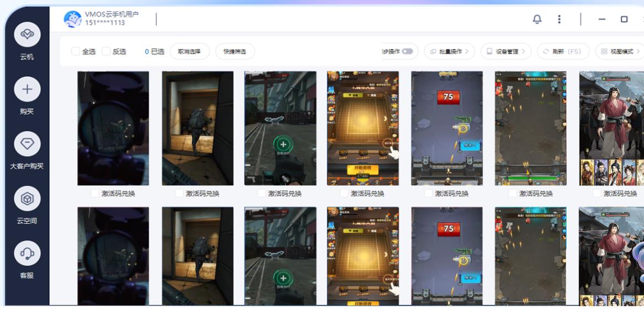Image resolution: width=644 pixels, height=310 pixels.
Task: Open the 云空间 cube icon
Action: (x=26, y=199)
